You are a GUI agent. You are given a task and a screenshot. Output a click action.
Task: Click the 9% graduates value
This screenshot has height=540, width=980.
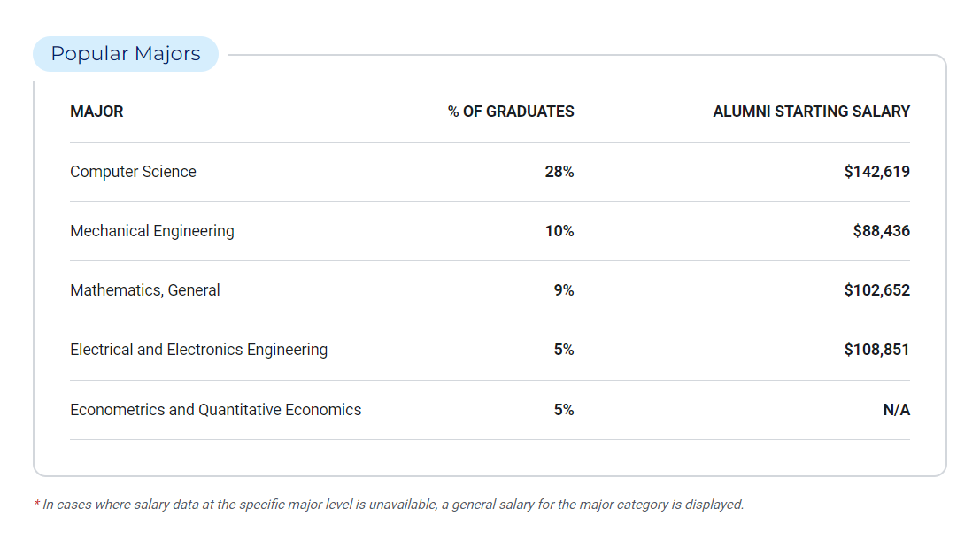point(564,290)
